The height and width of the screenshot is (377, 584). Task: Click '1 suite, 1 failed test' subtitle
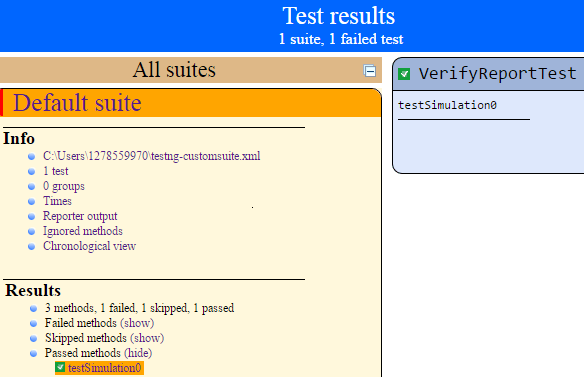click(341, 39)
